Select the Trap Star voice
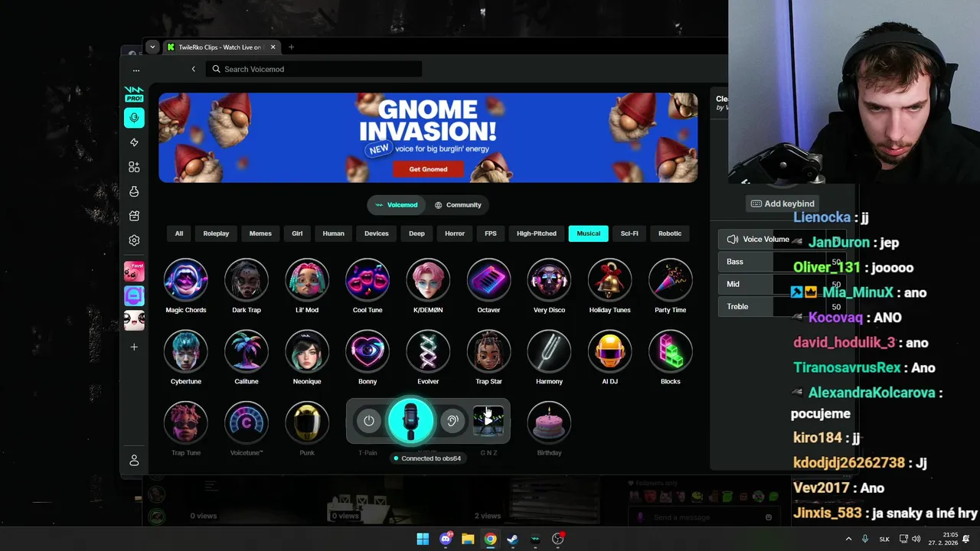The height and width of the screenshot is (551, 980). coord(488,351)
